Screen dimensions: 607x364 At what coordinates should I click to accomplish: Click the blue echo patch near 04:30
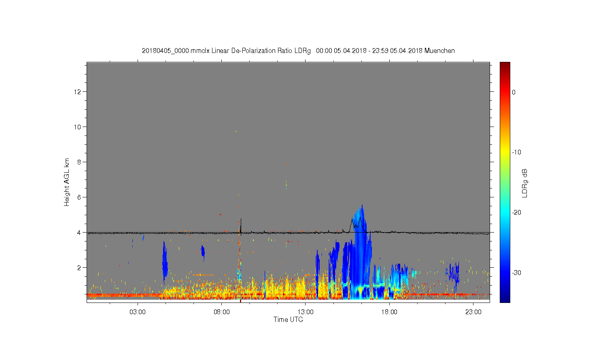click(x=165, y=261)
